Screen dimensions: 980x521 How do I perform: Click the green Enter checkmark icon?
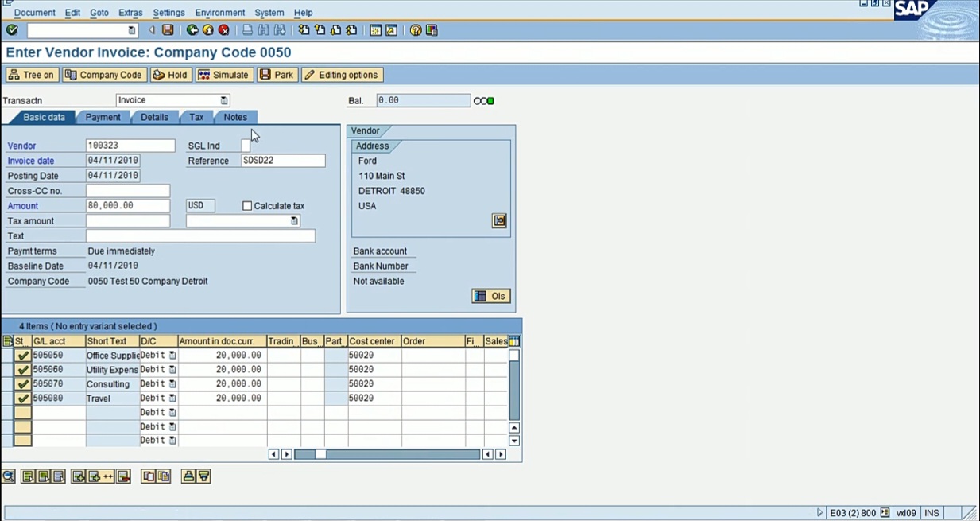pyautogui.click(x=11, y=30)
